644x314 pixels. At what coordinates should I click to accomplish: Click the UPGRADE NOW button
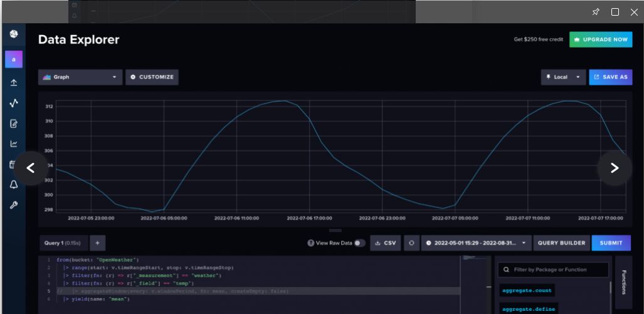click(601, 40)
